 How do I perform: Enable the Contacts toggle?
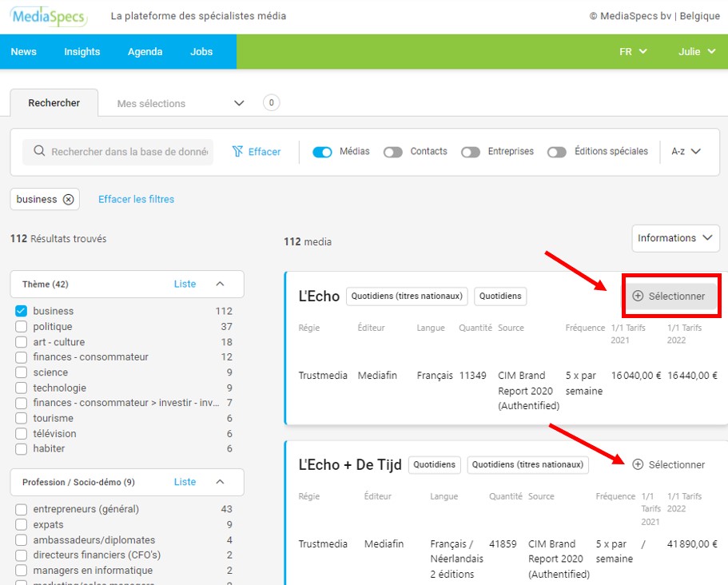[392, 152]
